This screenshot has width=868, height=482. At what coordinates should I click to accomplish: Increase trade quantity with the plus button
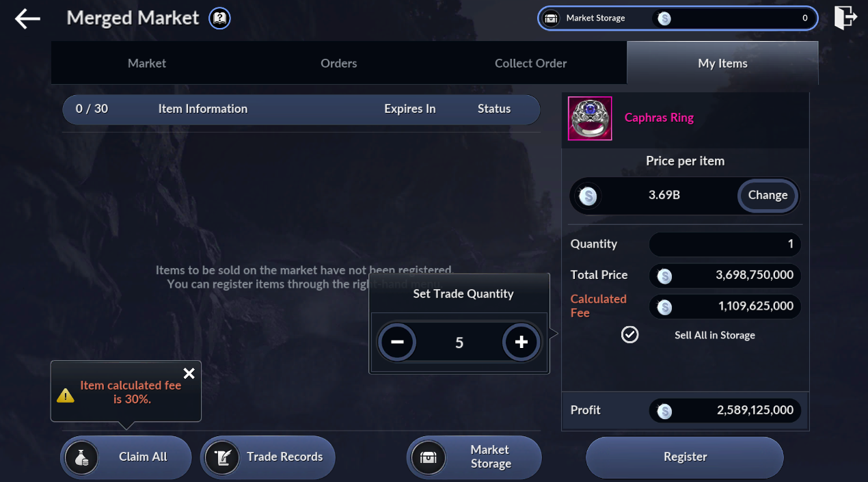click(x=521, y=342)
